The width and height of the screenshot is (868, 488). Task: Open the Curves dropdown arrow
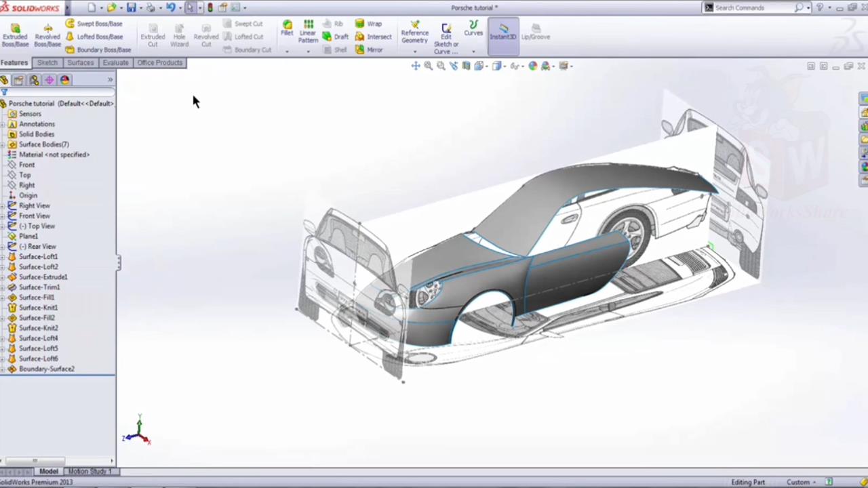pos(473,52)
